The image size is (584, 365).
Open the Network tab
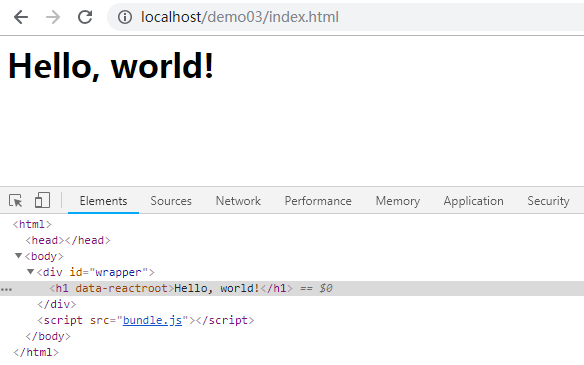(x=238, y=201)
